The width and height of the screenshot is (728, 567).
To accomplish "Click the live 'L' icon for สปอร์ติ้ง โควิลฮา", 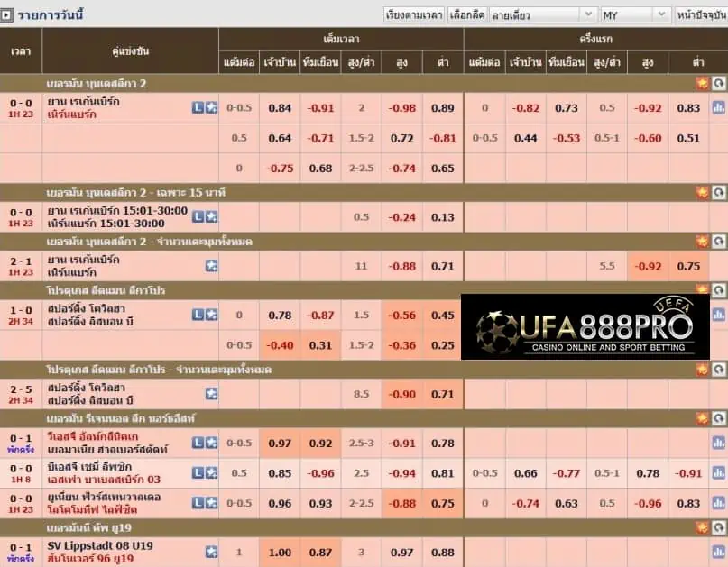I will (x=198, y=315).
